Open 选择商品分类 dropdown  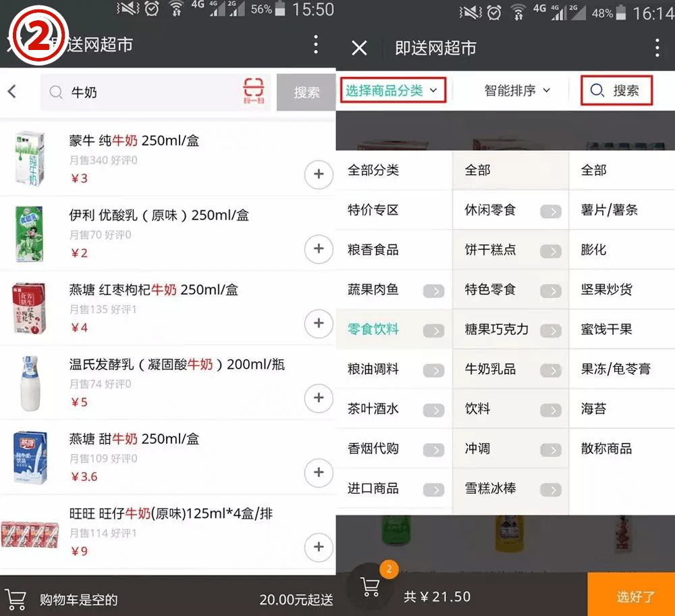point(393,91)
